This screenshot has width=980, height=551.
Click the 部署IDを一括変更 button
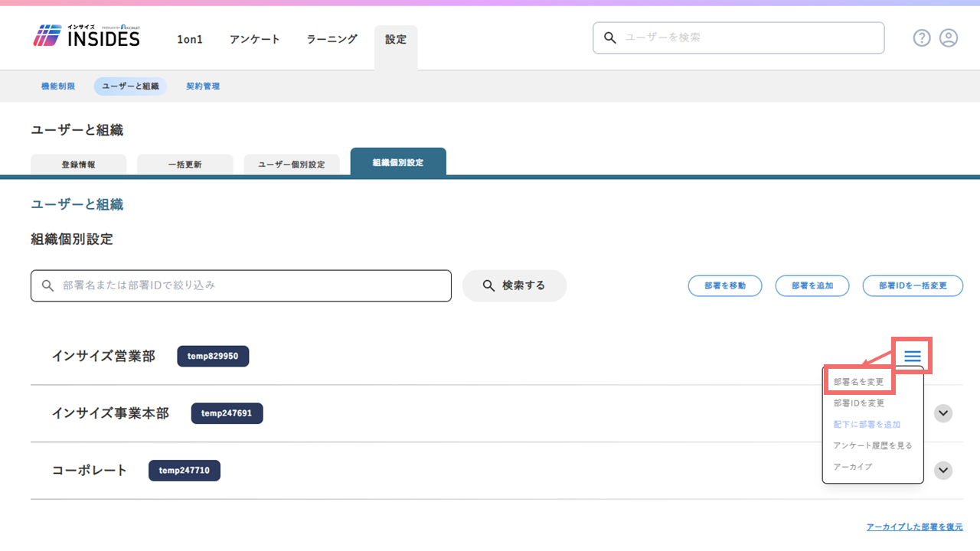pos(913,285)
